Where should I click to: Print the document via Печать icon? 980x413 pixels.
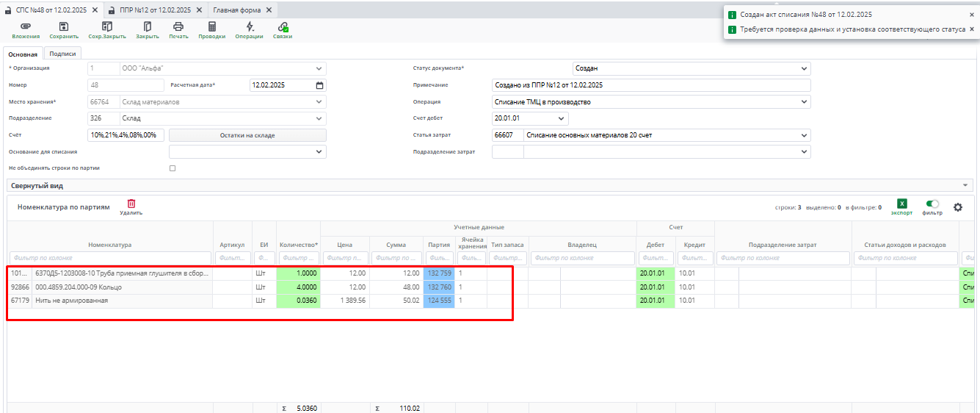pyautogui.click(x=178, y=26)
